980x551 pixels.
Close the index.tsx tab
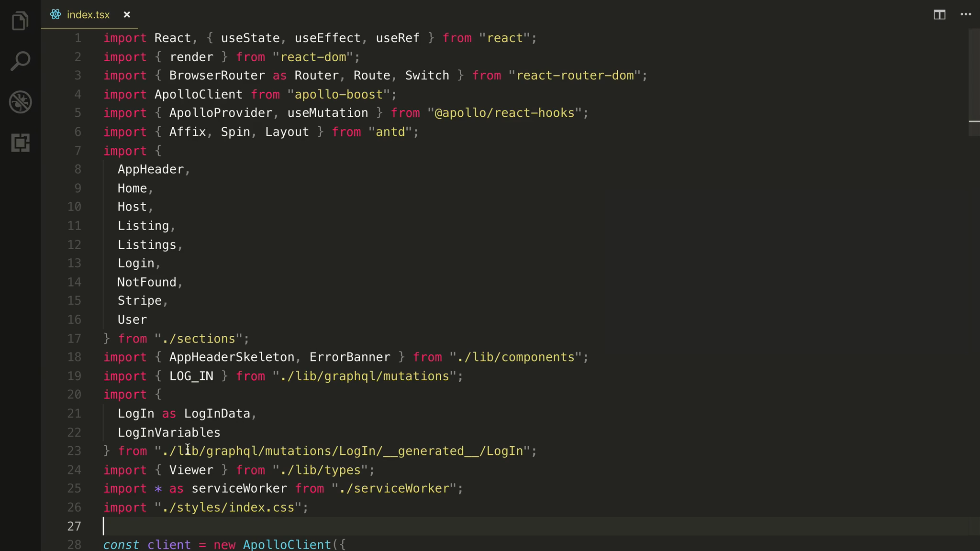pos(127,15)
